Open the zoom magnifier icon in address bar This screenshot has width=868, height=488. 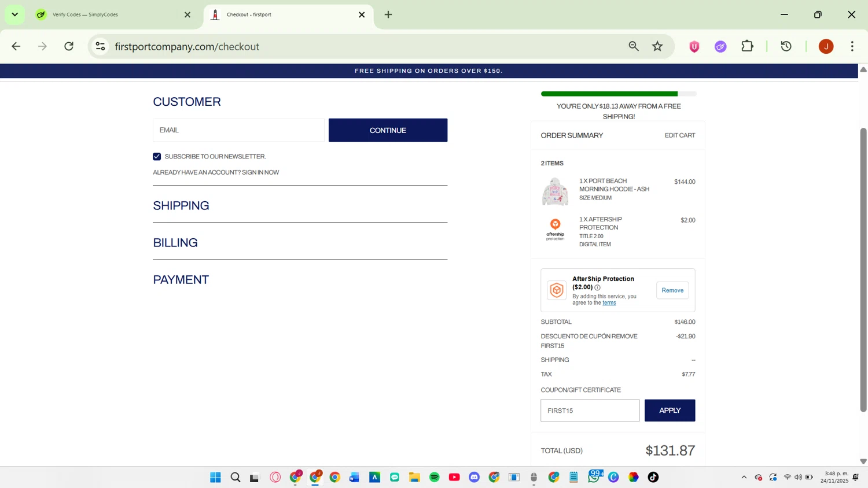point(634,46)
